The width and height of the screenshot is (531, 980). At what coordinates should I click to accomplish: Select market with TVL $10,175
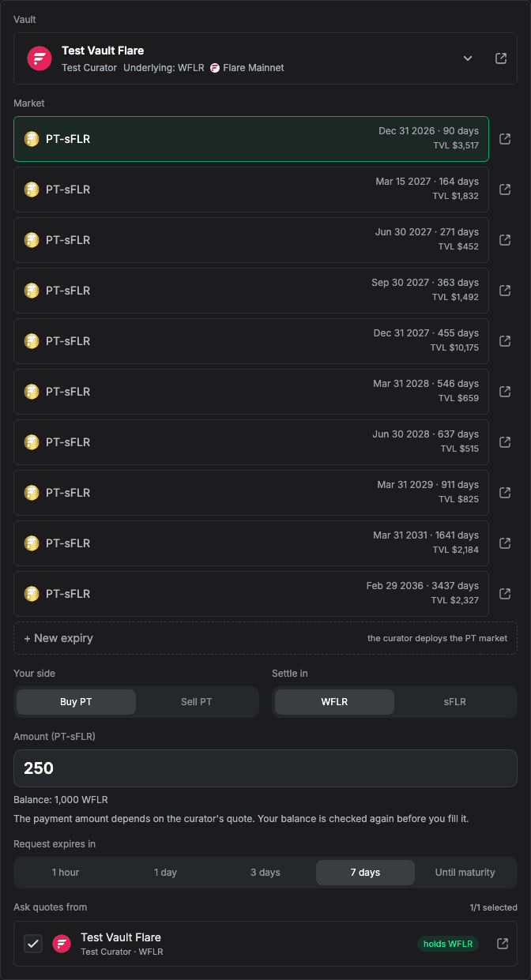(x=251, y=341)
